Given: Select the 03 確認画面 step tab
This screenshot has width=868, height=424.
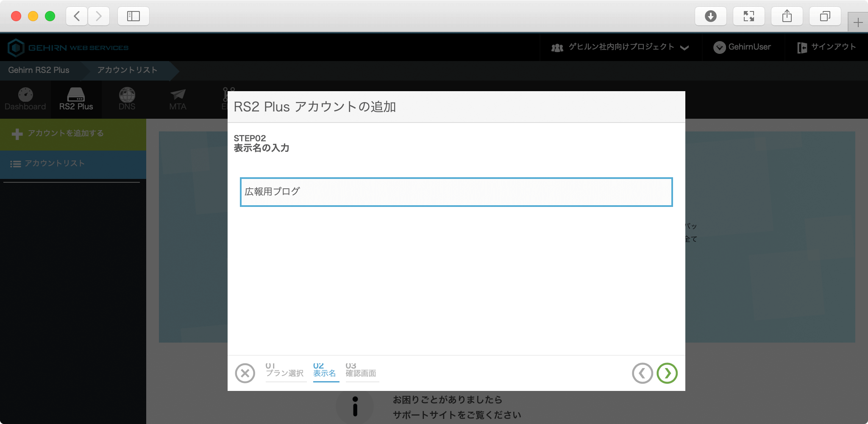Looking at the screenshot, I should click(361, 371).
